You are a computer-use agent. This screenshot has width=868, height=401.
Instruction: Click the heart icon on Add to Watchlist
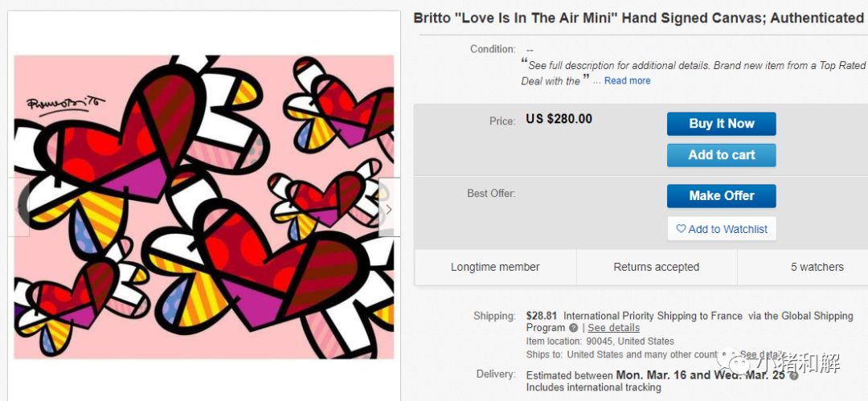pos(681,229)
